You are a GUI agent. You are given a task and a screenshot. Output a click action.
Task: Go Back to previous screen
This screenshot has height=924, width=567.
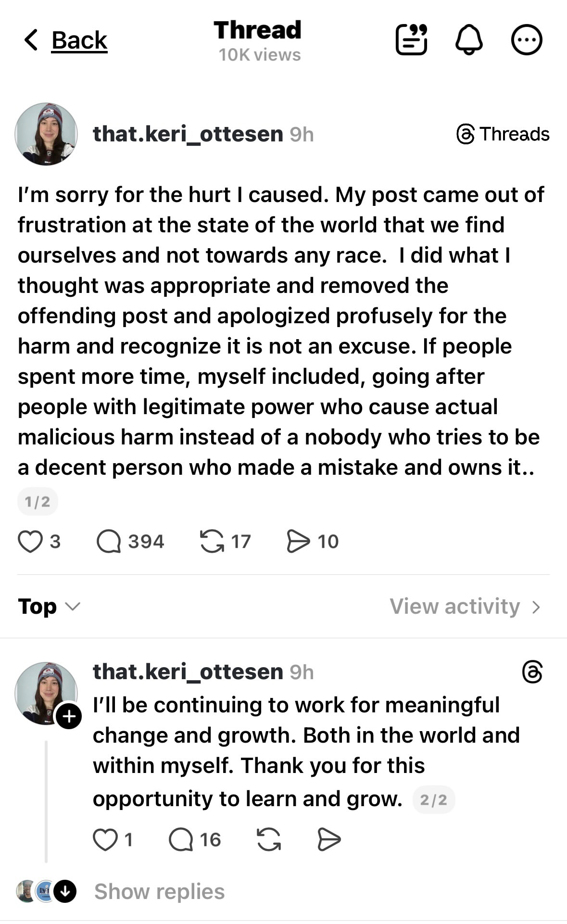[66, 40]
